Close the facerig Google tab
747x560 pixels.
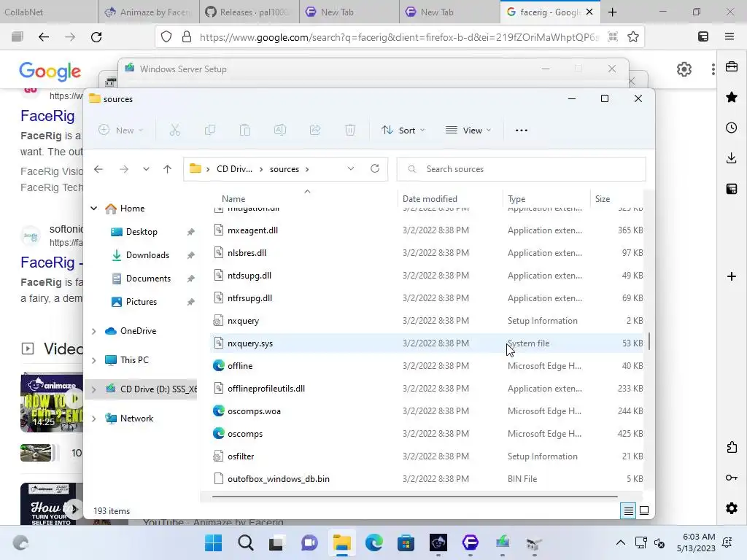[589, 12]
